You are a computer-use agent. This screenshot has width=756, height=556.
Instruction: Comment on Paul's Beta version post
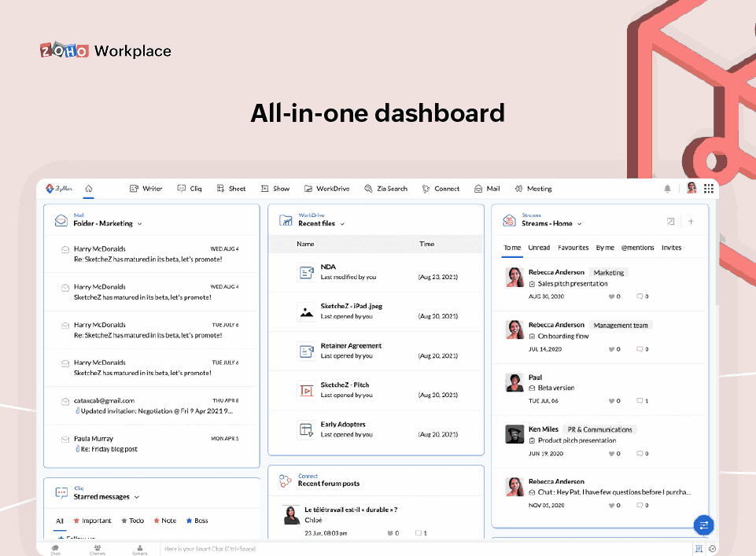pyautogui.click(x=640, y=401)
